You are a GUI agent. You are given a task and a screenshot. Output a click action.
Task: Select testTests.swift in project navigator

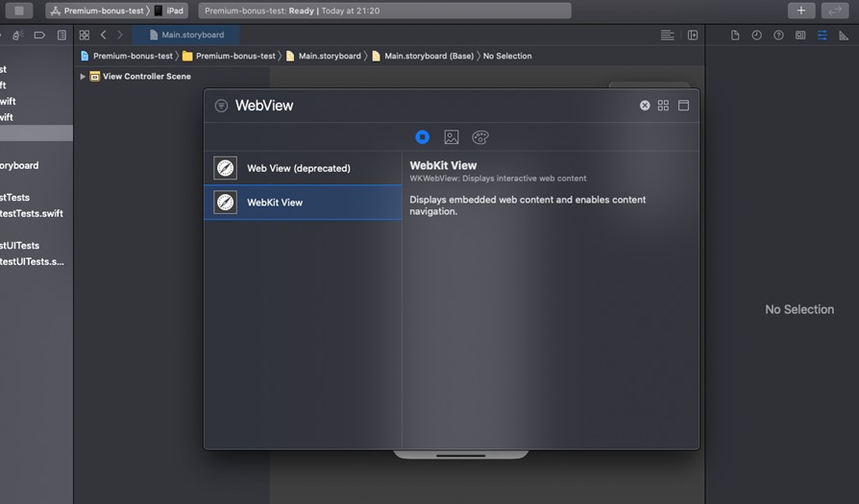32,213
